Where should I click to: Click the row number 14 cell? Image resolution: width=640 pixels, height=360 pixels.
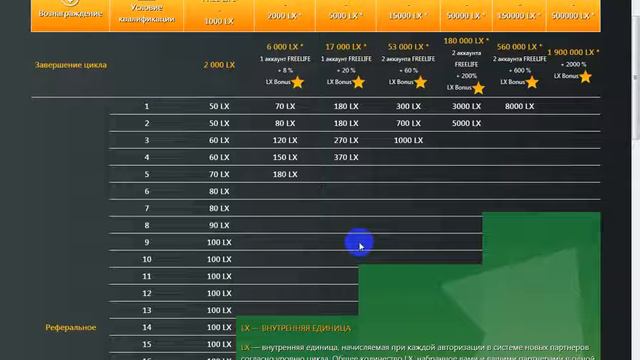coord(147,327)
